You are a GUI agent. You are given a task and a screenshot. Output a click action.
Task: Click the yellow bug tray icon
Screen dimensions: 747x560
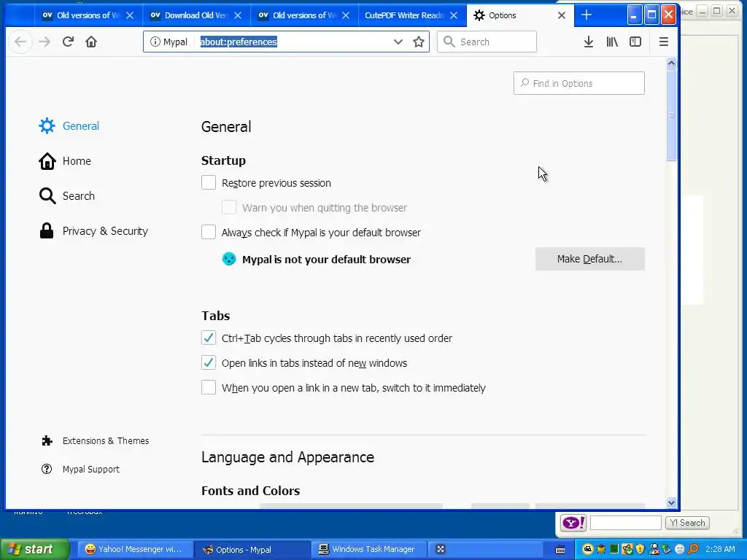601,550
